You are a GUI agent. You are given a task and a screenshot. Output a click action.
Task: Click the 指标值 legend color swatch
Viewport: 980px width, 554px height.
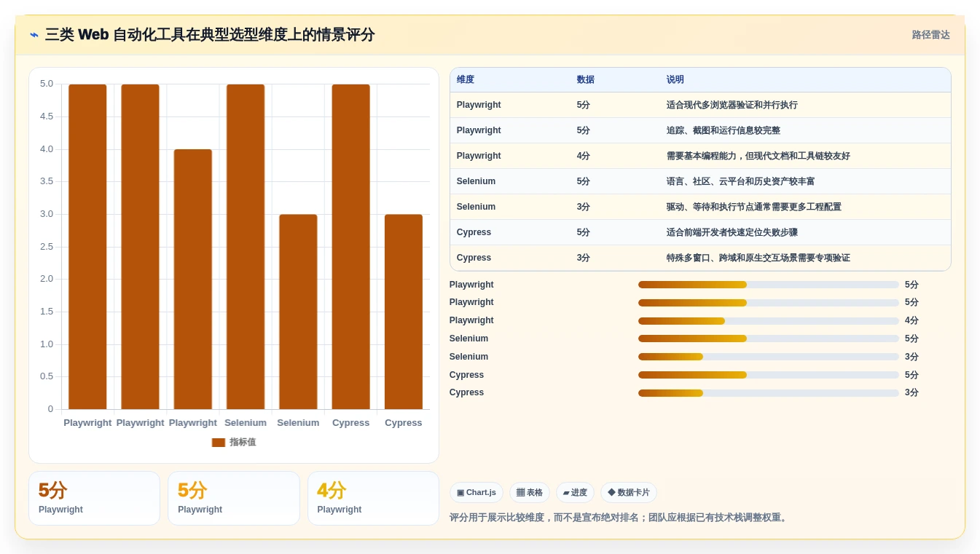[x=219, y=443]
